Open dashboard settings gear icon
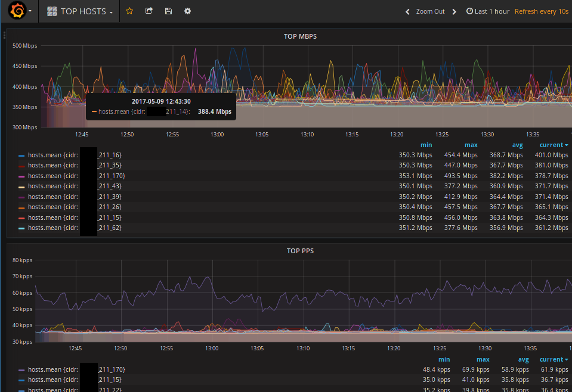 point(187,11)
